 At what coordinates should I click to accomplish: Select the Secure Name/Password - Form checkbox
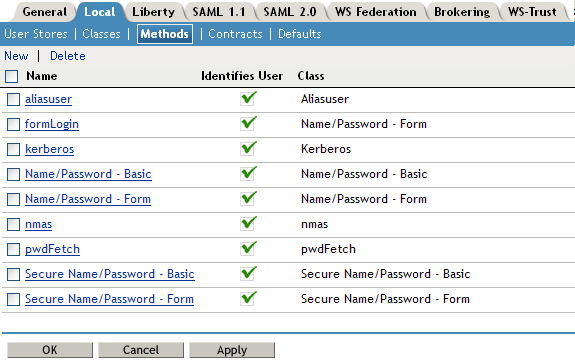coord(13,299)
